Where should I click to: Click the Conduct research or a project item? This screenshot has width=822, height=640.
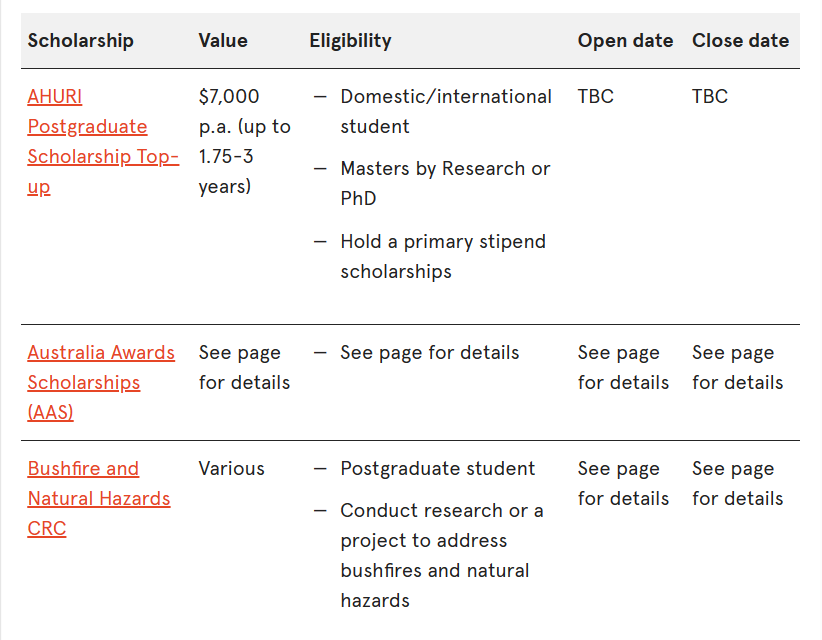click(441, 555)
